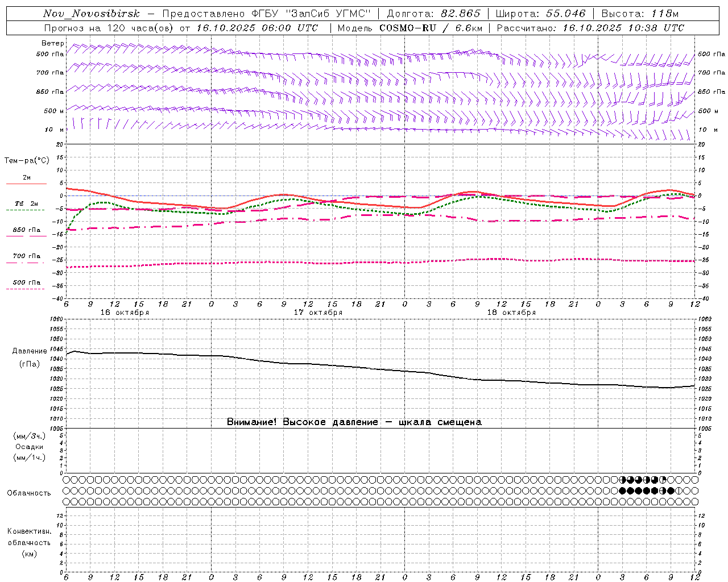
Task: Click the Давление panel title
Action: pyautogui.click(x=30, y=351)
